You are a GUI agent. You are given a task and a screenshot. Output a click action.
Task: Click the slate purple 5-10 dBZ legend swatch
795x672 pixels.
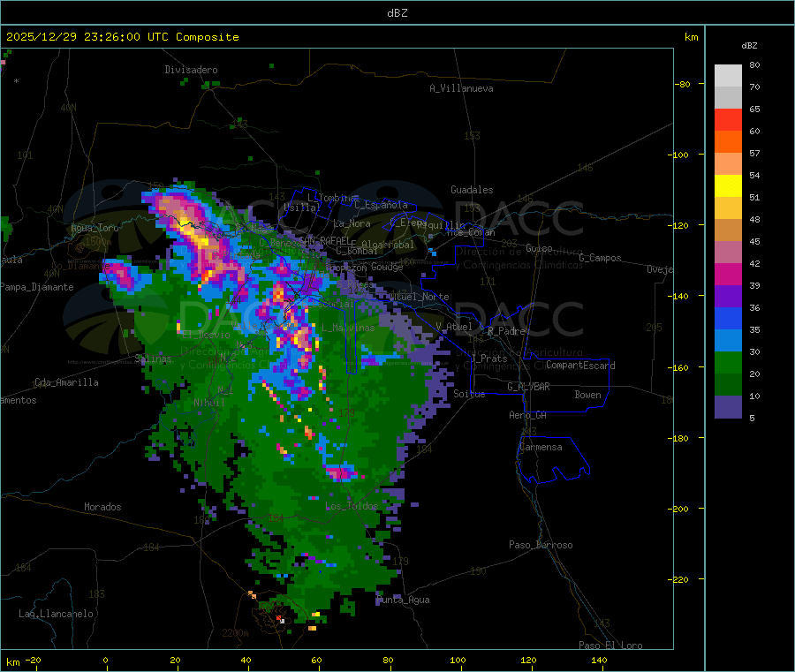728,407
